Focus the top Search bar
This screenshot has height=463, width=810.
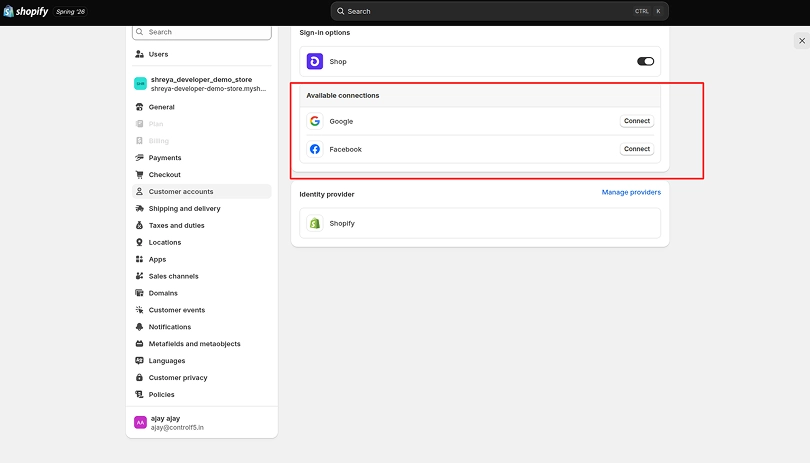point(500,11)
